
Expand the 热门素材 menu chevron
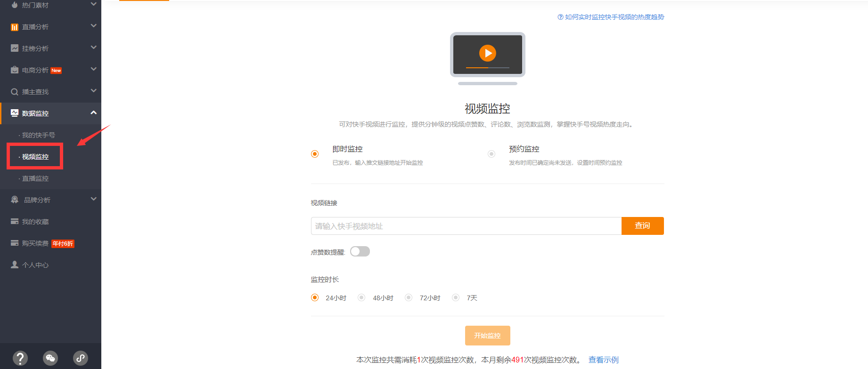[x=93, y=4]
